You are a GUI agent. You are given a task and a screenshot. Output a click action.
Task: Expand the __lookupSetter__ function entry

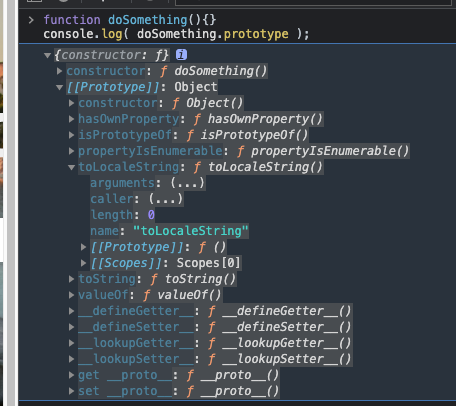71,359
